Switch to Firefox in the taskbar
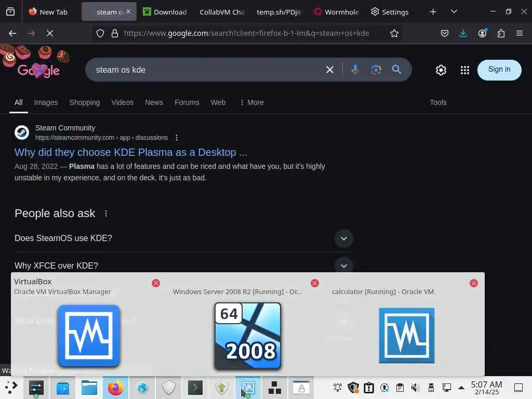The width and height of the screenshot is (532, 399). click(x=116, y=388)
